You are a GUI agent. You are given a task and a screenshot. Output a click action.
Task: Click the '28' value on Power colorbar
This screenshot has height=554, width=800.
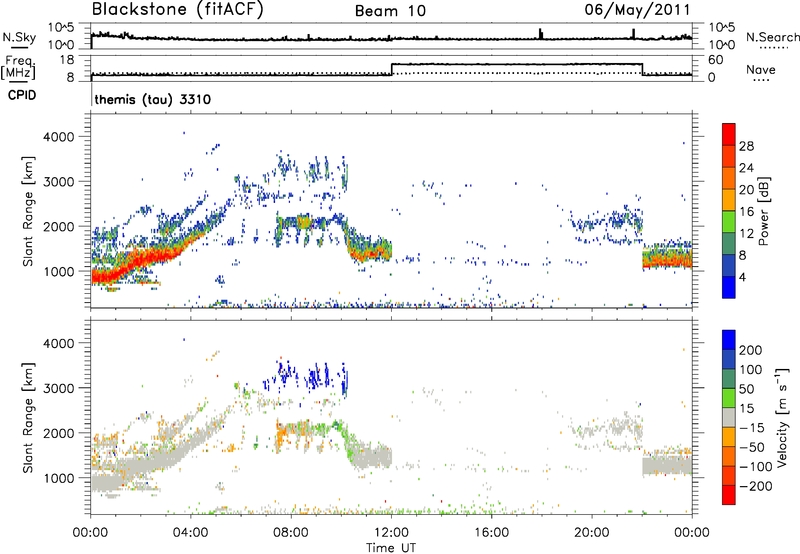click(746, 146)
